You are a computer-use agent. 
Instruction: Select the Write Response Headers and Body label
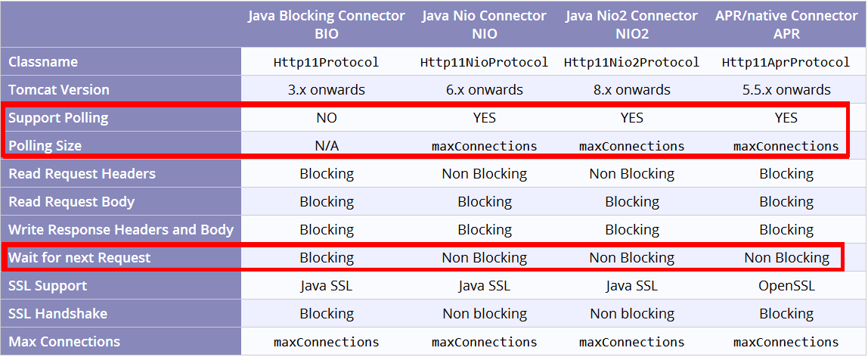pyautogui.click(x=121, y=230)
